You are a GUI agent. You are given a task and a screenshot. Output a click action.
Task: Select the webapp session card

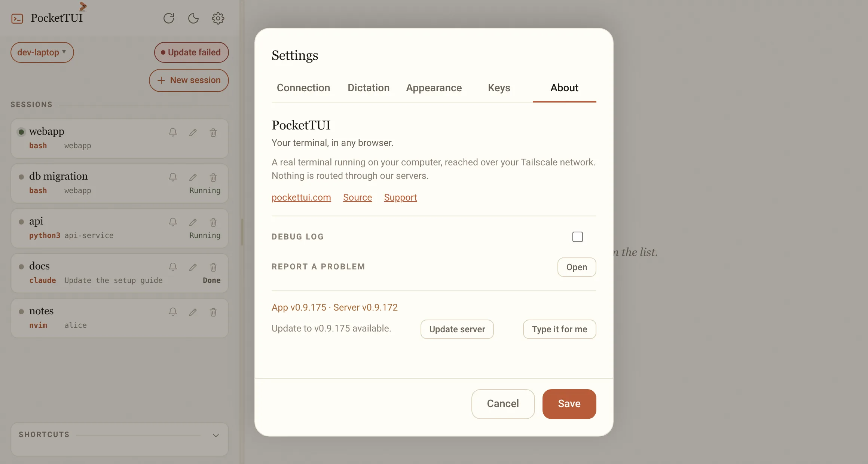(x=120, y=138)
